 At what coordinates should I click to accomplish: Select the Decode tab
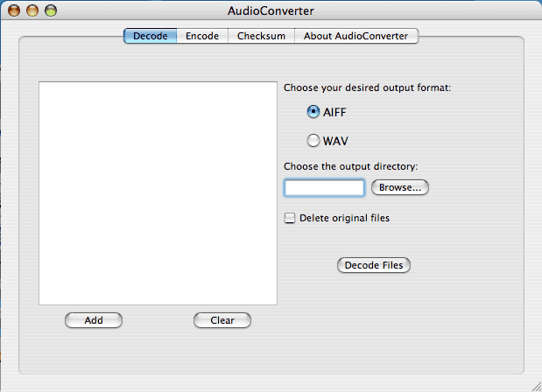pyautogui.click(x=150, y=36)
